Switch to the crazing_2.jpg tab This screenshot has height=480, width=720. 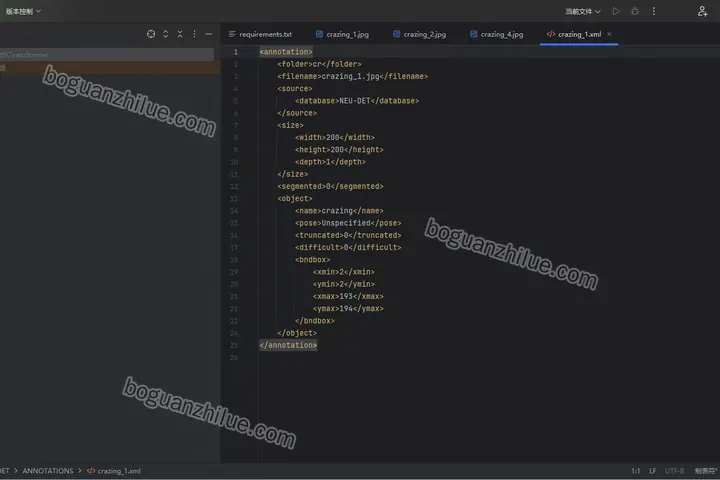(x=419, y=34)
